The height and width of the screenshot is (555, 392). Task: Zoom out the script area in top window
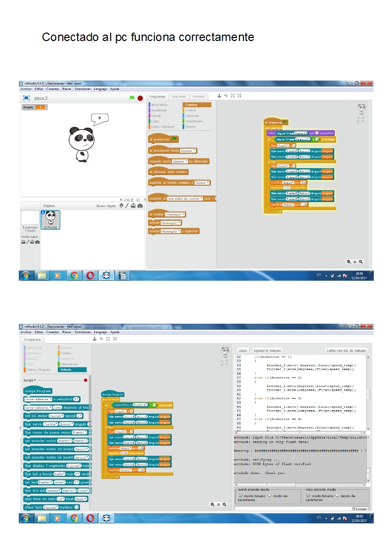[349, 262]
